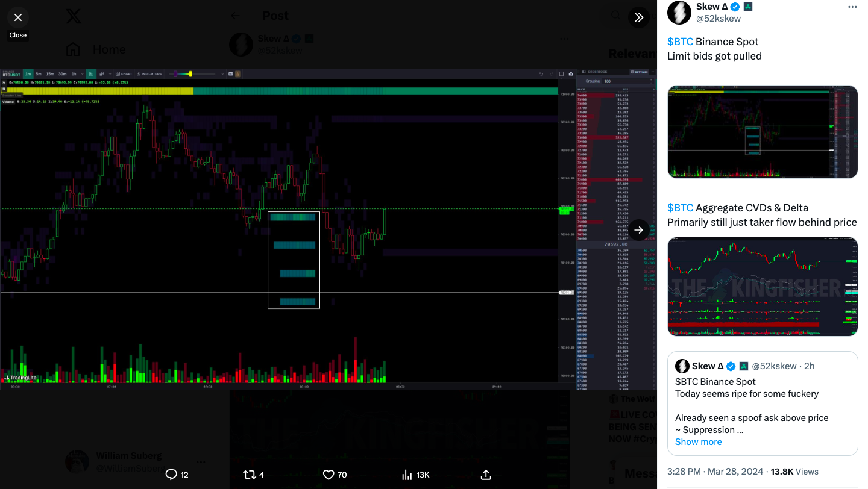Click 'Show more' in the quoted post
The width and height of the screenshot is (868, 489).
pos(698,442)
